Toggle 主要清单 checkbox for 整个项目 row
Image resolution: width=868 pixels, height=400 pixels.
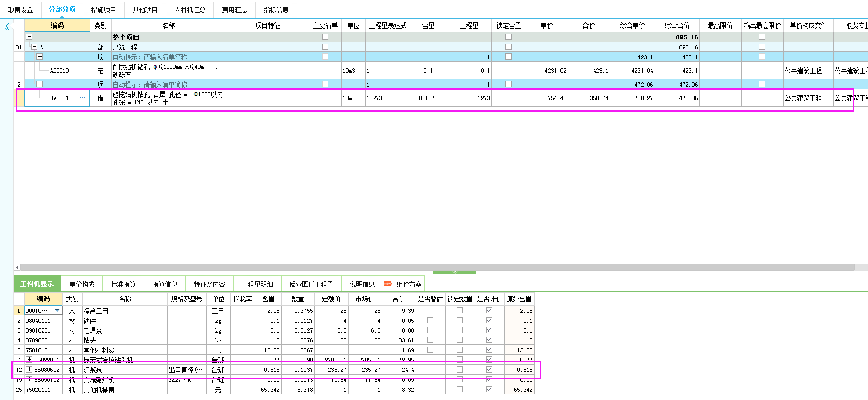coord(325,37)
